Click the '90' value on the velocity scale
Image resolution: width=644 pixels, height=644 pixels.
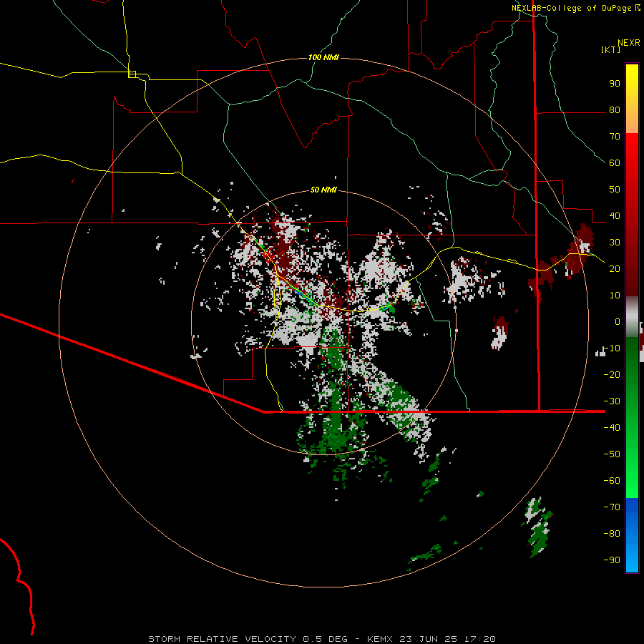(615, 84)
